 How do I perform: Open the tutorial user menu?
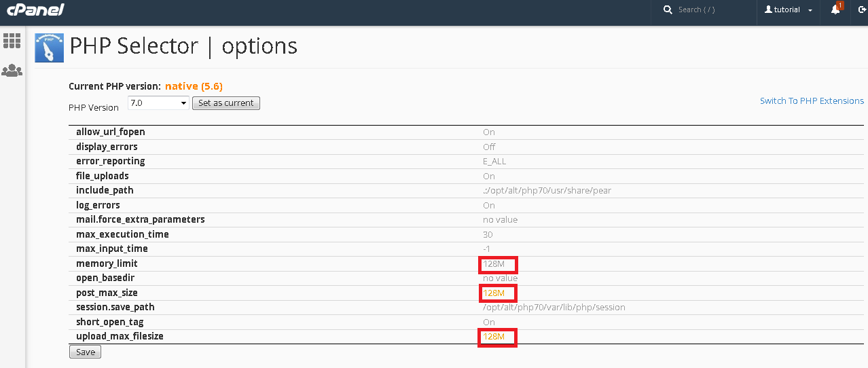pos(788,10)
